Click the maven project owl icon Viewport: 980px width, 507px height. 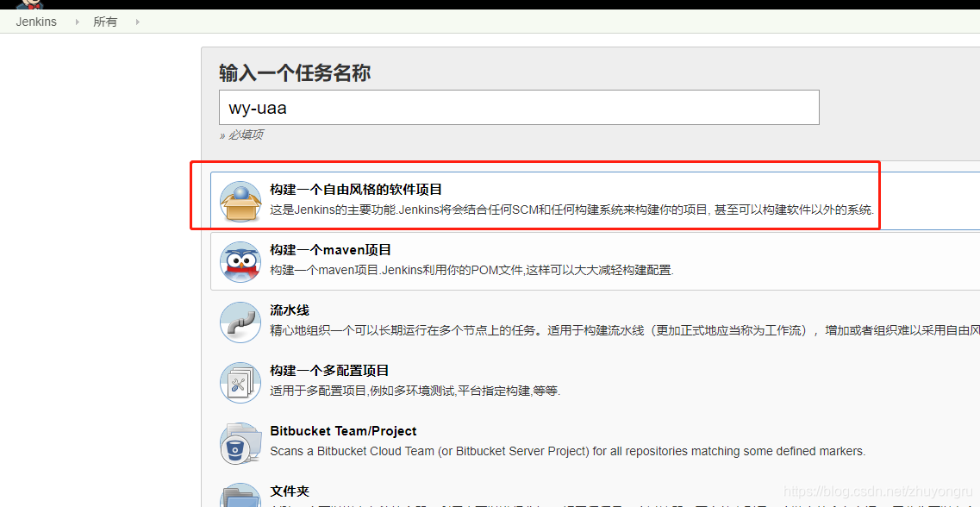[x=240, y=262]
